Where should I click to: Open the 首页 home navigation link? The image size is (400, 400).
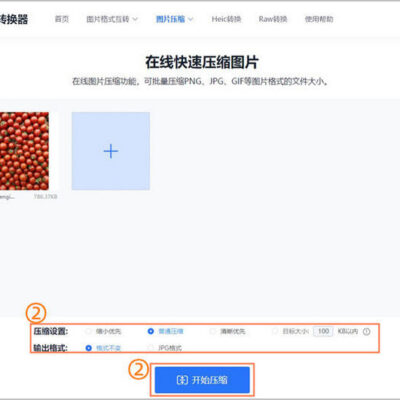pyautogui.click(x=62, y=19)
